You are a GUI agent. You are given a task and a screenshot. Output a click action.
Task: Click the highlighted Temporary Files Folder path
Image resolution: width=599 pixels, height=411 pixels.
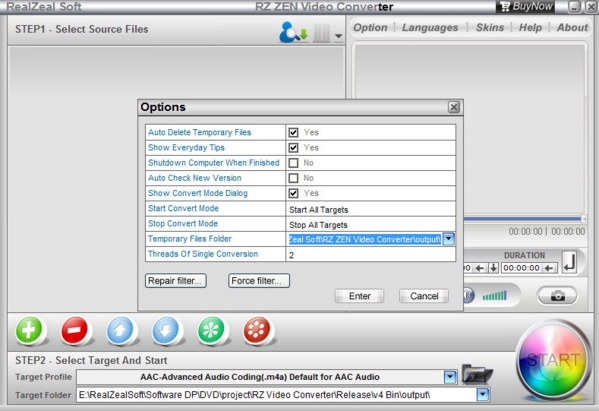pos(365,239)
